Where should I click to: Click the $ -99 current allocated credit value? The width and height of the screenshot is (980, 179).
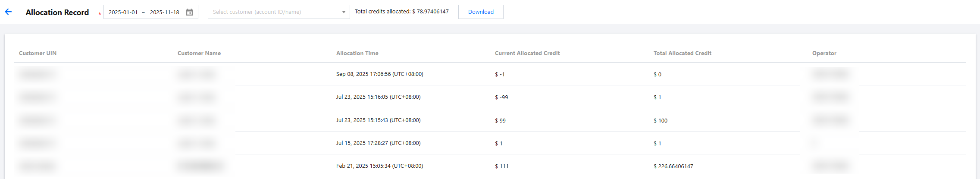501,97
